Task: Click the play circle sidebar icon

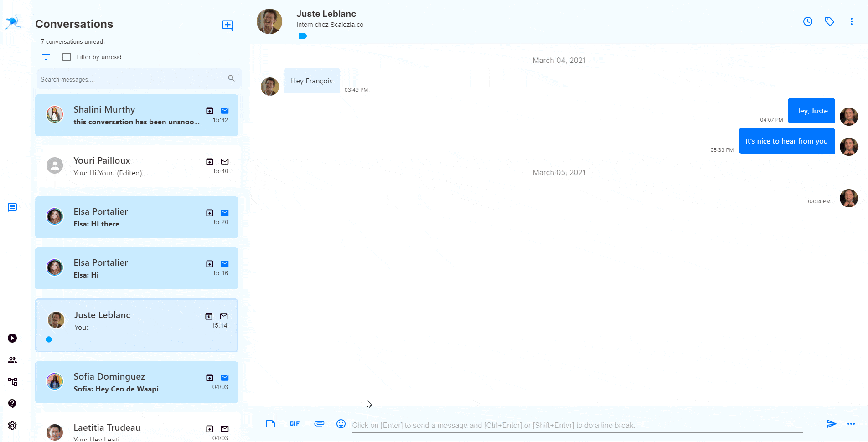Action: (12, 338)
